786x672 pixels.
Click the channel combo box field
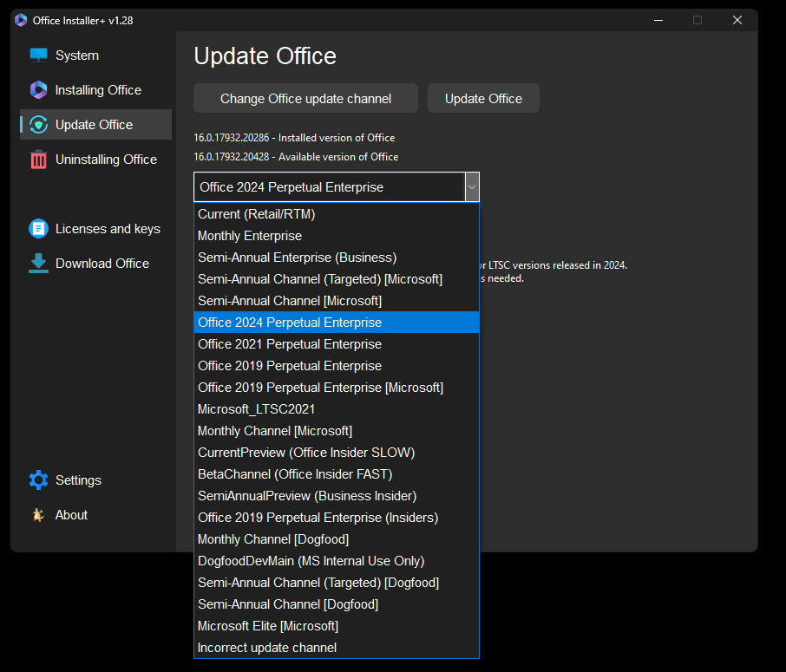tap(337, 187)
